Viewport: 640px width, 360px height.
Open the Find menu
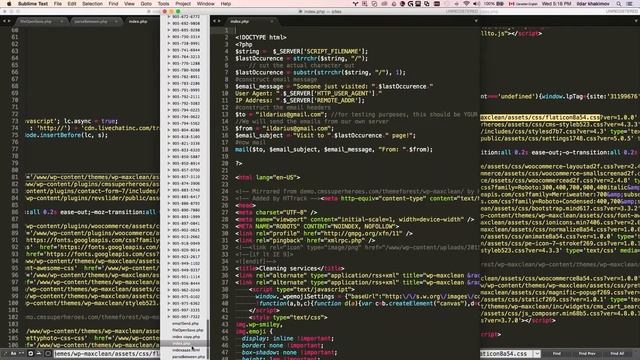point(113,4)
